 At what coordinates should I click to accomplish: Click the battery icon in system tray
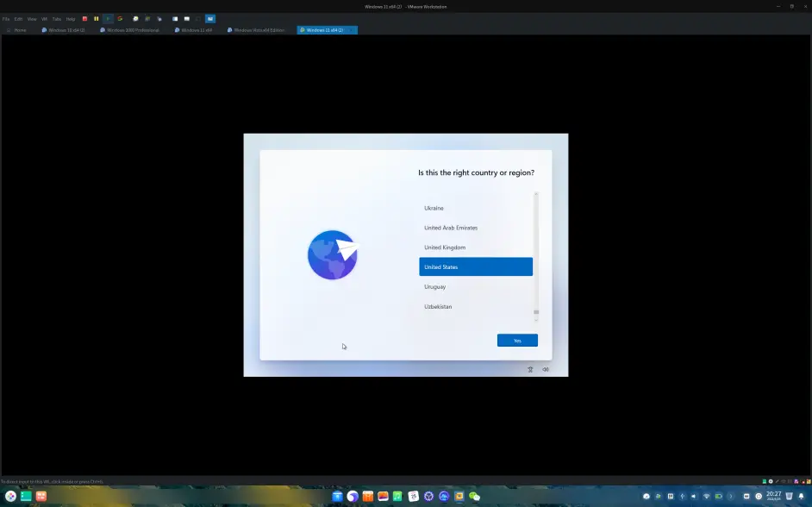(719, 496)
